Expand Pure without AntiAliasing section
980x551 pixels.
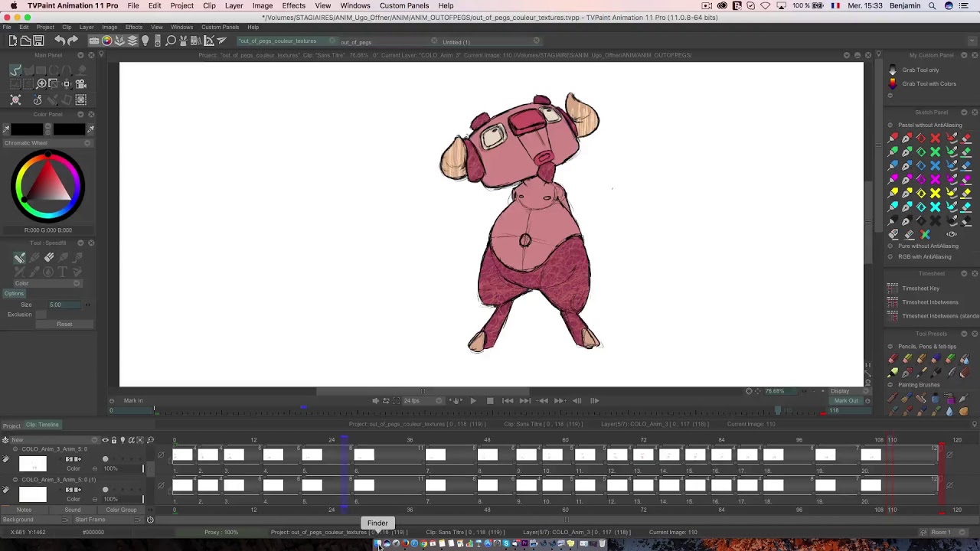coord(890,246)
